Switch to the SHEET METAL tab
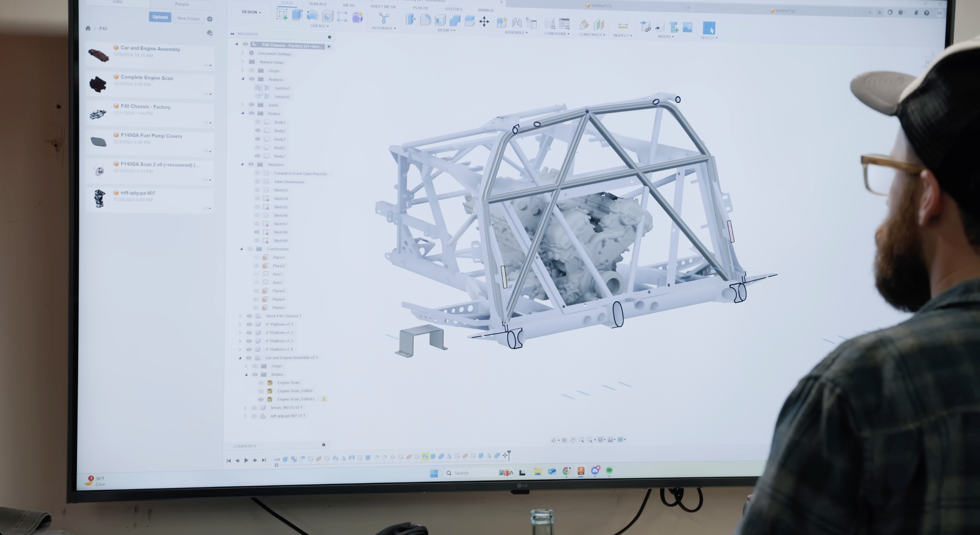 point(383,7)
